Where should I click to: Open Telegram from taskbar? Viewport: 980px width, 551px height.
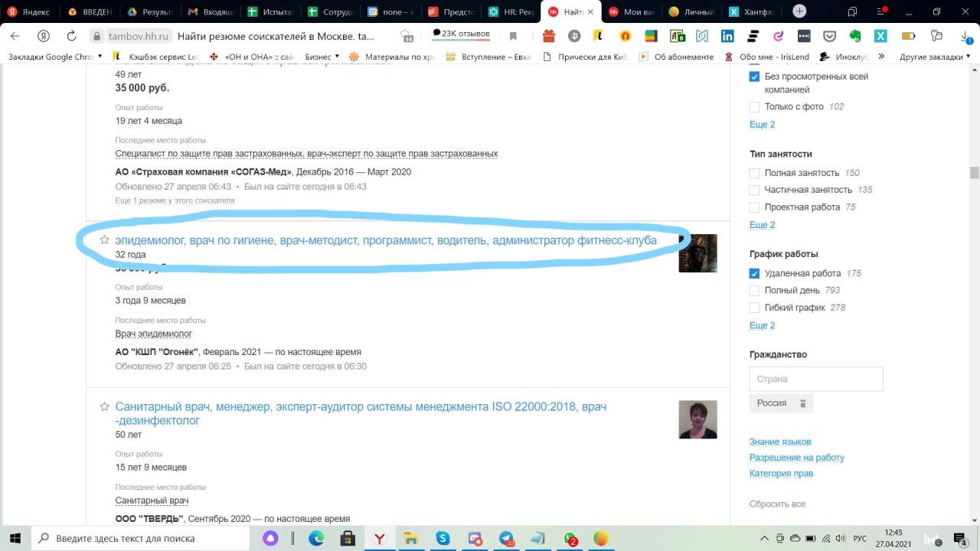tap(506, 538)
